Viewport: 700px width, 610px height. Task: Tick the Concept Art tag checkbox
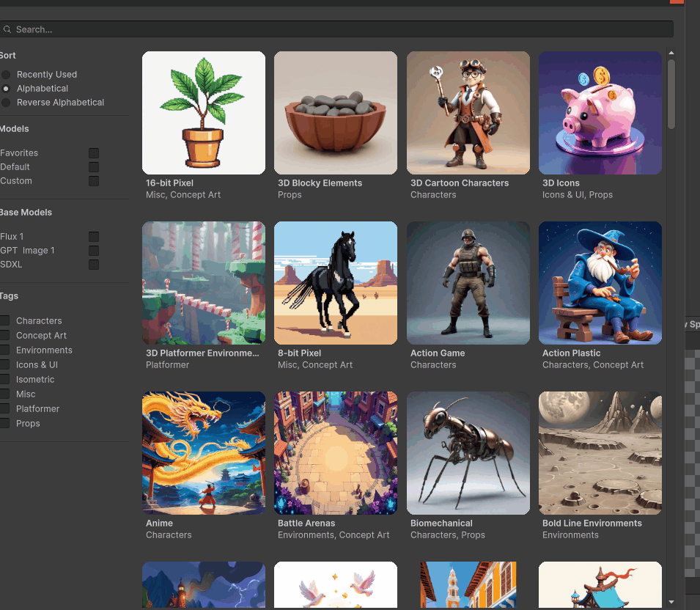(4, 335)
